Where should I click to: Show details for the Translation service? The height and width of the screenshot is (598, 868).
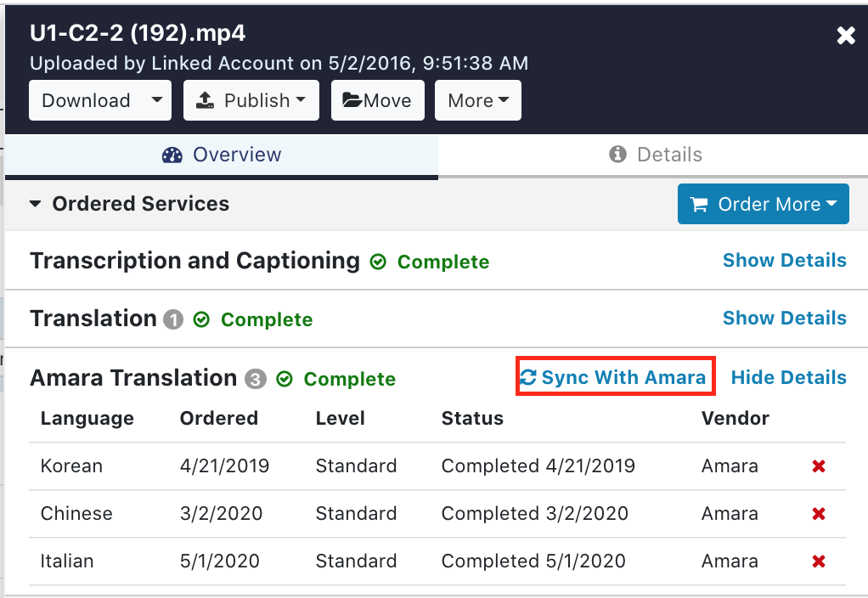tap(785, 318)
